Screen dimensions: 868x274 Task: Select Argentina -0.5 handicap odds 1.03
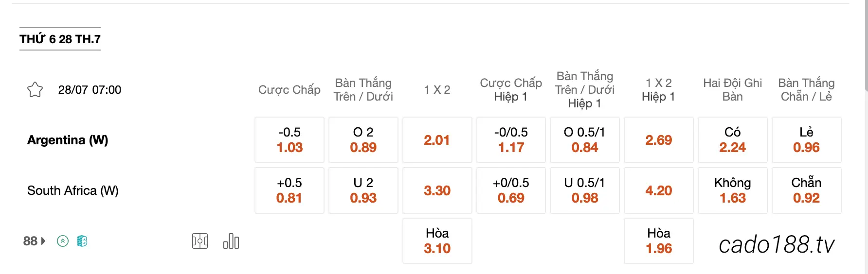pyautogui.click(x=289, y=140)
